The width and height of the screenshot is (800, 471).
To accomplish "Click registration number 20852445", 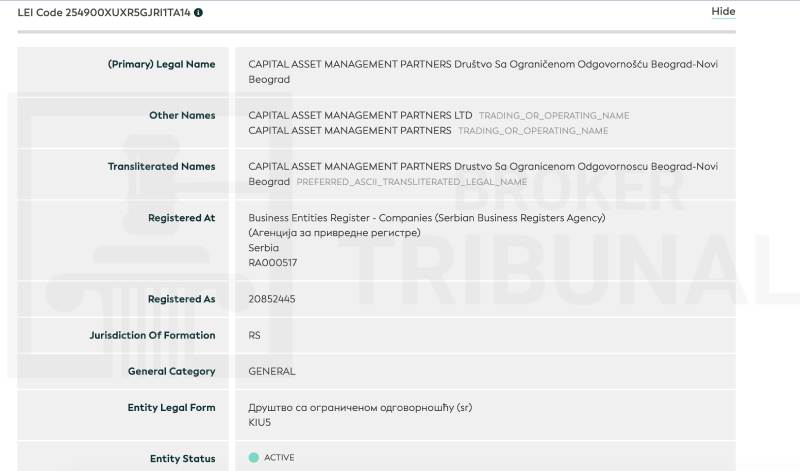I will click(272, 299).
